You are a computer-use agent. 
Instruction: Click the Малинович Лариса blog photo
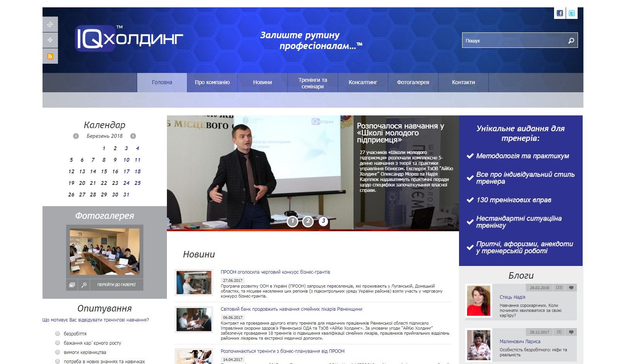(x=479, y=345)
